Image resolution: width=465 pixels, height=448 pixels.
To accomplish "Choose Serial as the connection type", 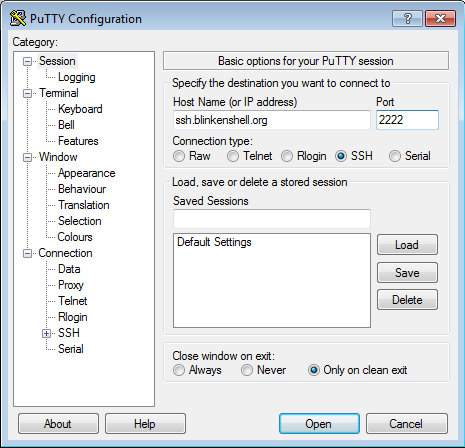I will 395,156.
